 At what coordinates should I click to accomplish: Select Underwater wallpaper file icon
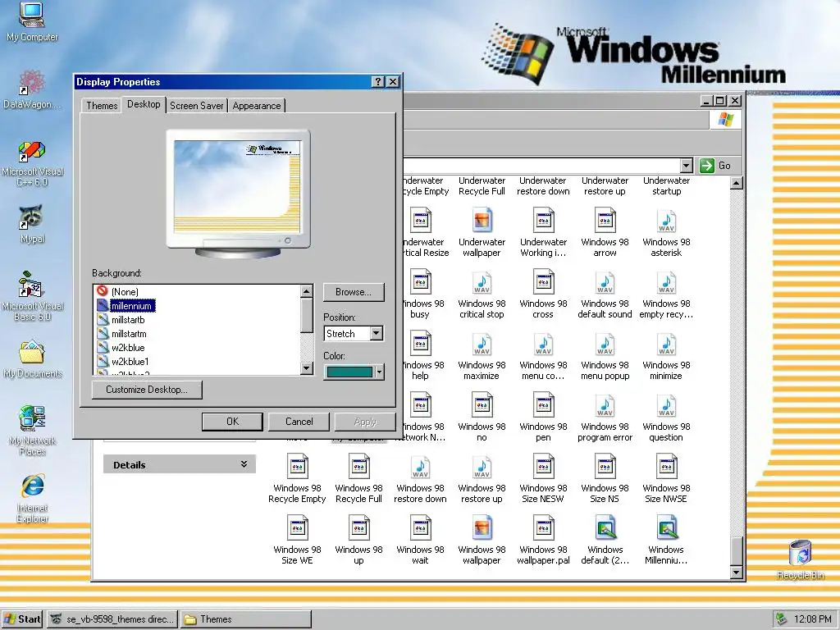pos(482,232)
